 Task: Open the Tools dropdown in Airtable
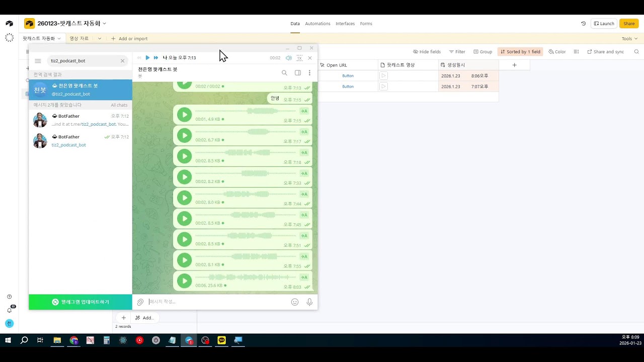click(x=629, y=39)
